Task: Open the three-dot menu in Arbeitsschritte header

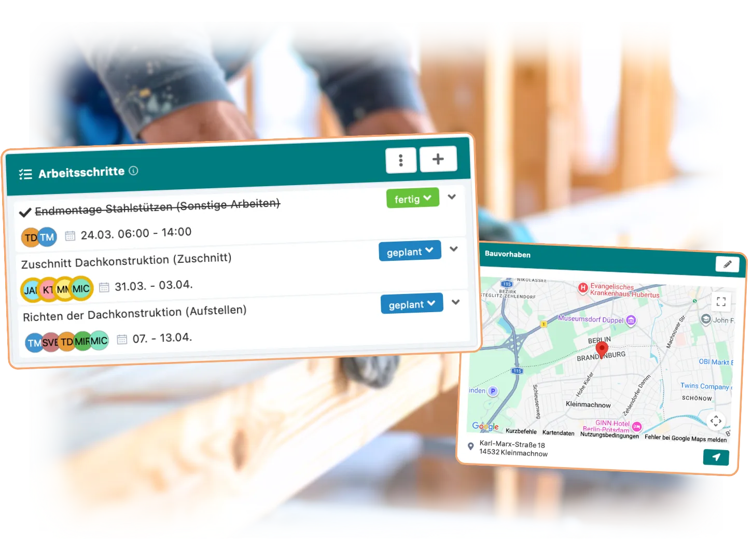Action: 400,160
